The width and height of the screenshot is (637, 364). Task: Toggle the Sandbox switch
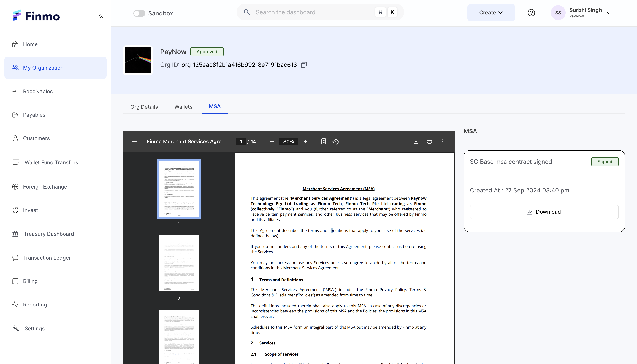tap(139, 13)
